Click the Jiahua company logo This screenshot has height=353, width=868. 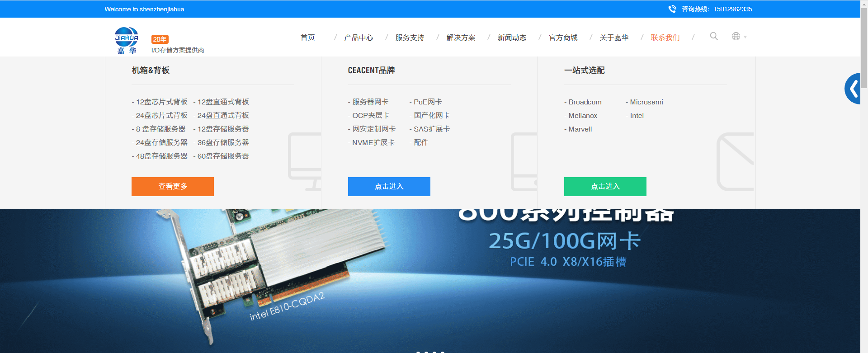126,41
